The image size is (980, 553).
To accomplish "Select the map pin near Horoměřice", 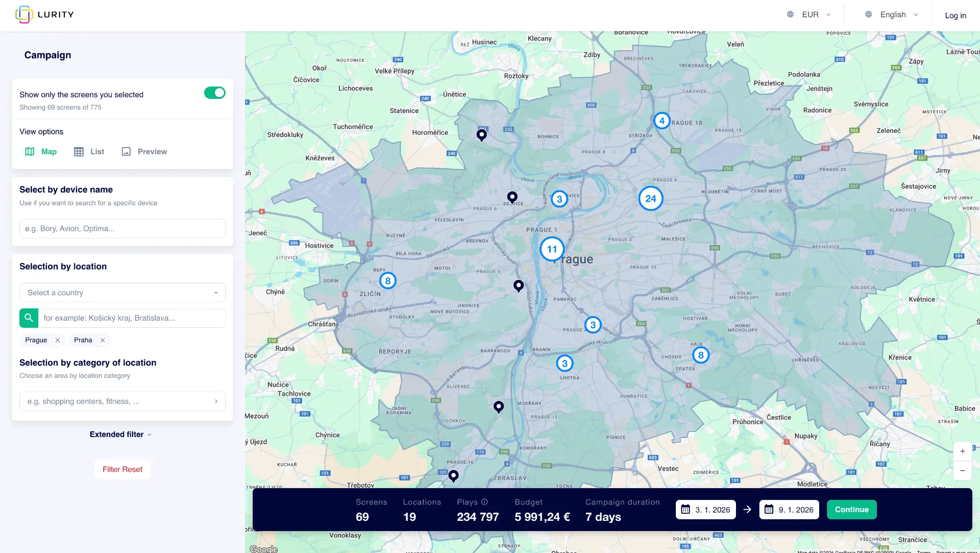I will [481, 135].
